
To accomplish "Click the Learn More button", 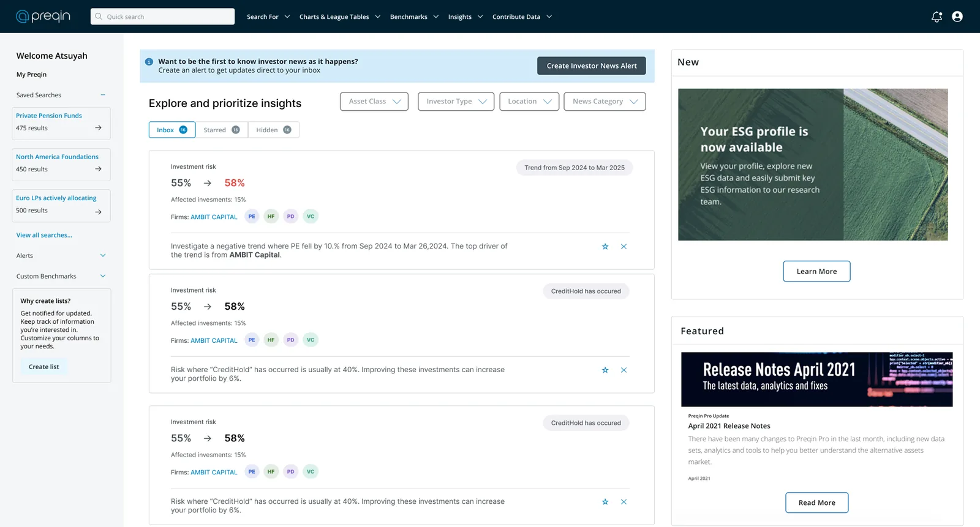I will pos(816,271).
